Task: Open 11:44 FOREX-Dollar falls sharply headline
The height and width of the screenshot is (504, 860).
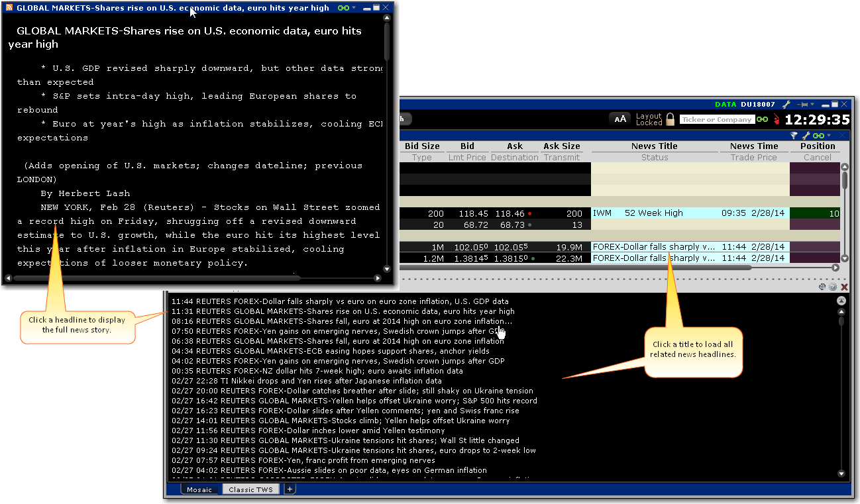Action: coord(340,301)
